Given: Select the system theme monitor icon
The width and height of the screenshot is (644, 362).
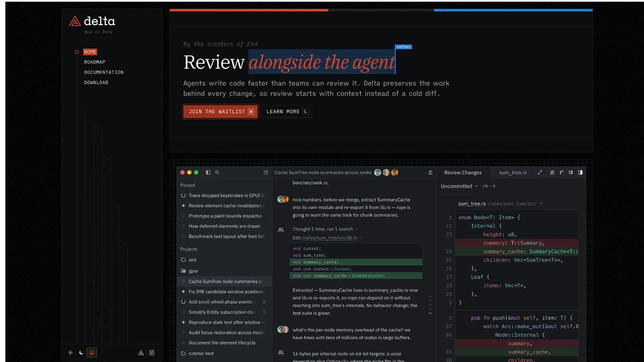Looking at the screenshot, I should (92, 353).
